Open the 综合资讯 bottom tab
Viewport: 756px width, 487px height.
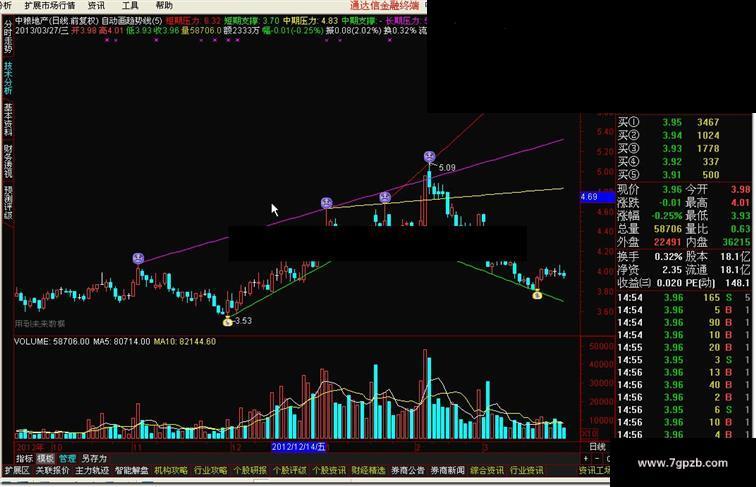pyautogui.click(x=487, y=470)
